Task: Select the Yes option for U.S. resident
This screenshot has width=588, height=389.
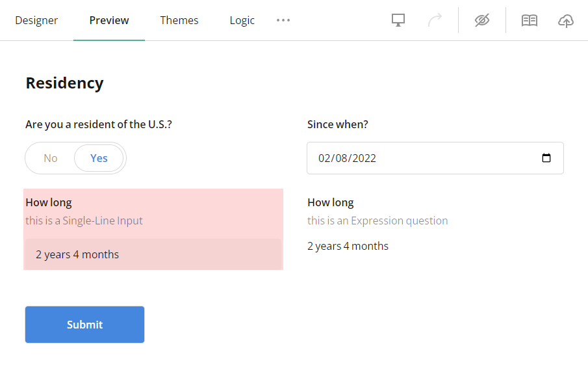Action: [x=99, y=158]
